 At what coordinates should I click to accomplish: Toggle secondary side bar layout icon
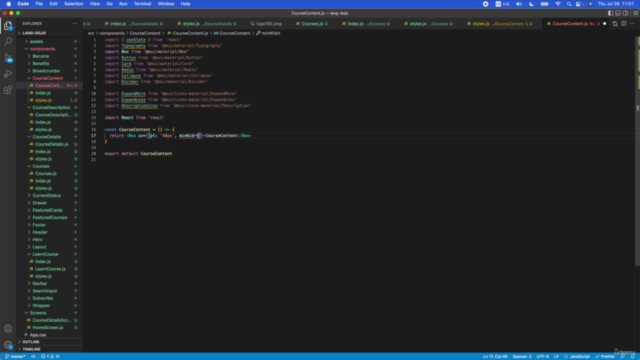point(625,13)
